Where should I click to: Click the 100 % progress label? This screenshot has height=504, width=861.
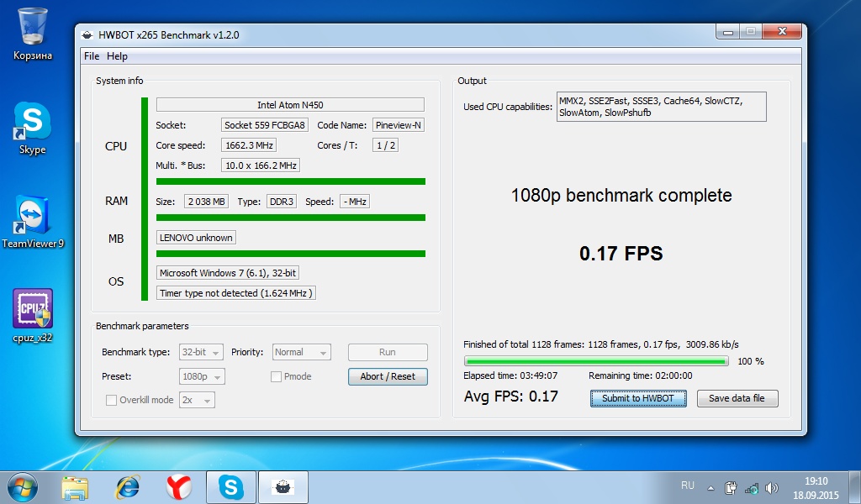click(751, 361)
